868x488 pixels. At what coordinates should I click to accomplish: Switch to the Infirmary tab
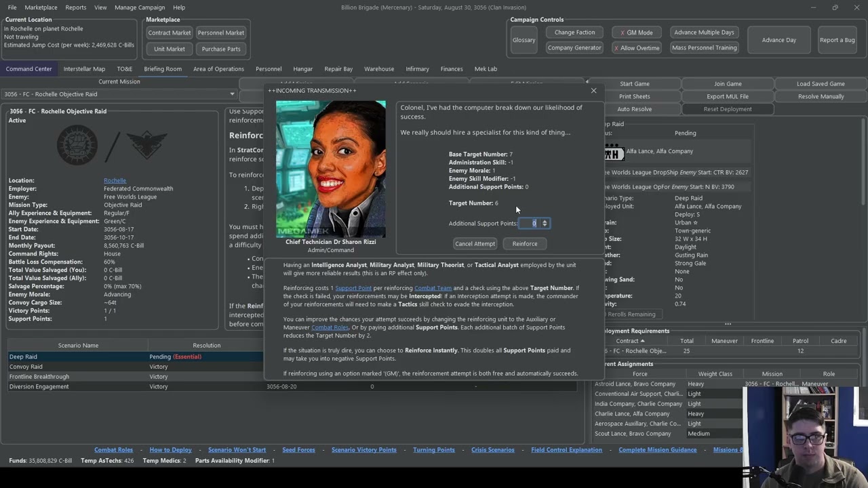417,68
